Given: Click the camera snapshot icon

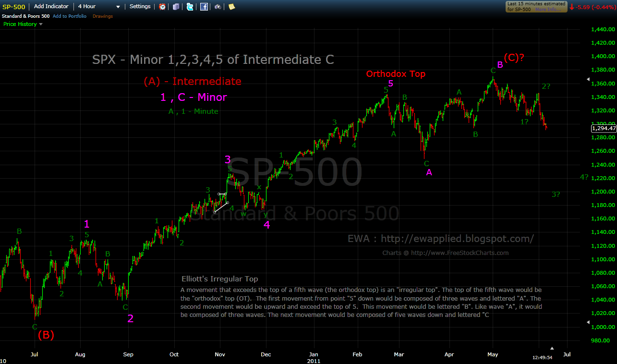Looking at the screenshot, I should (x=218, y=7).
